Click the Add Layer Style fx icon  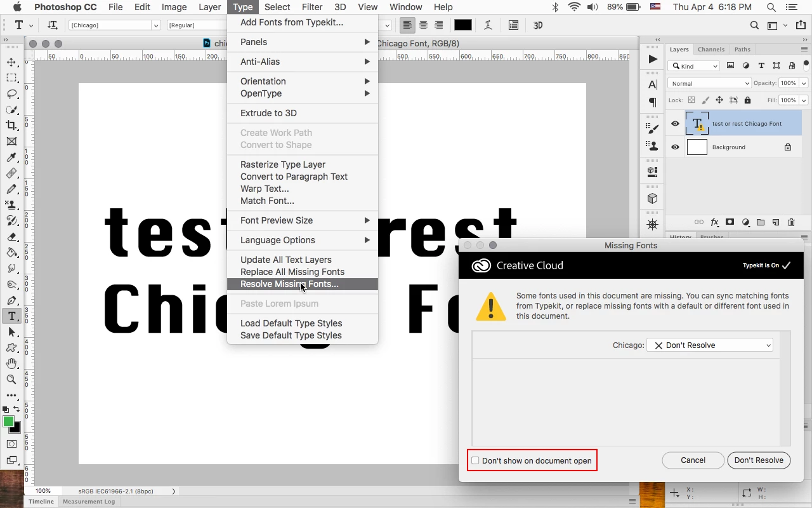tap(714, 222)
